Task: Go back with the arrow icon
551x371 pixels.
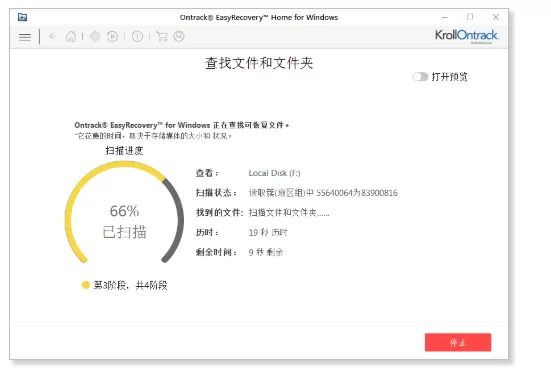Action: pos(53,36)
